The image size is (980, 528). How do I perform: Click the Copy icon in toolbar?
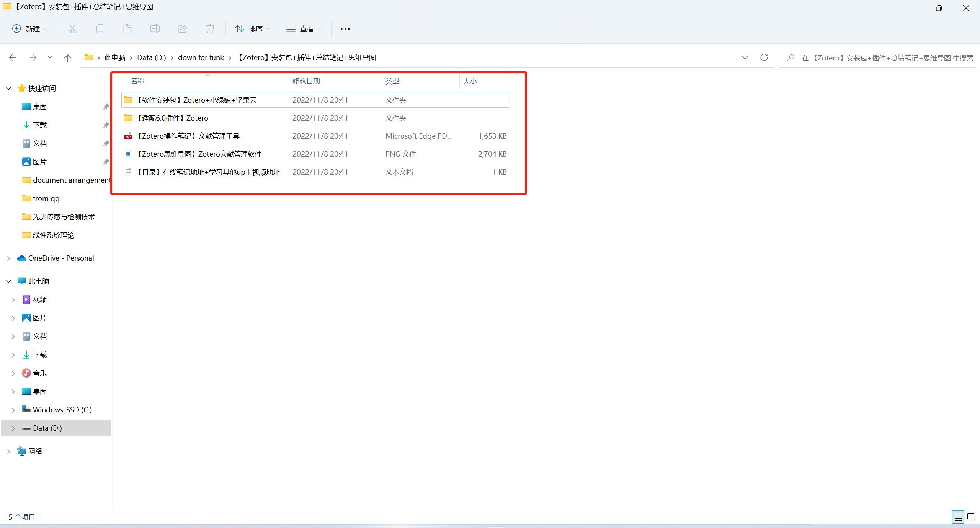(100, 29)
